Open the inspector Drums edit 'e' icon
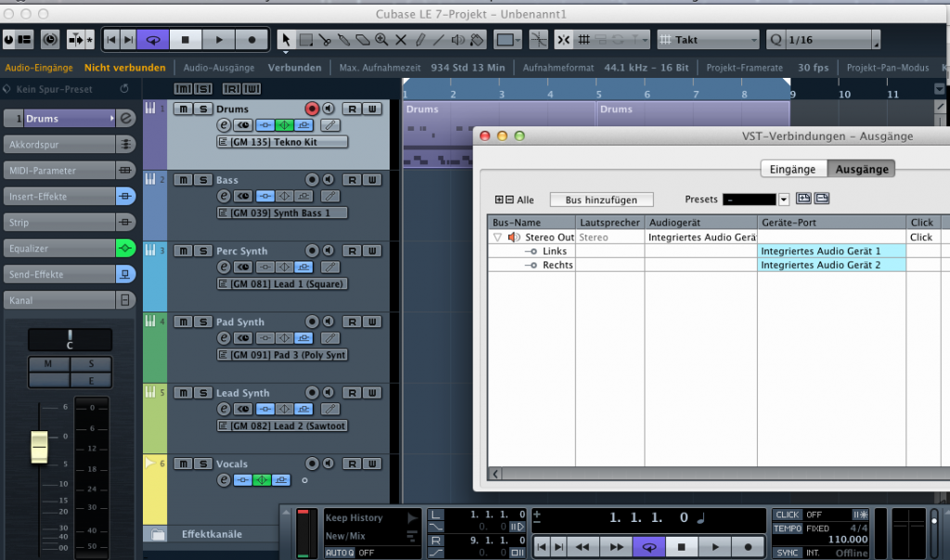Viewport: 950px width, 560px height. coord(126,118)
